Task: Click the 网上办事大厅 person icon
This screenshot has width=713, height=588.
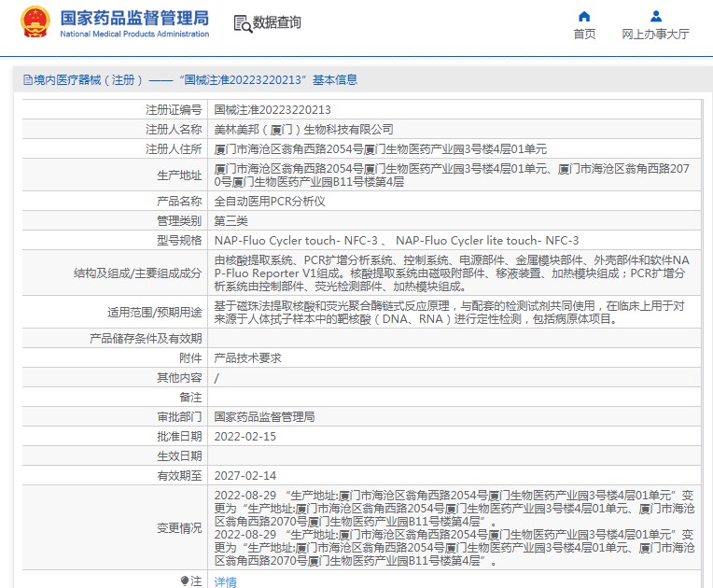Action: coord(656,17)
